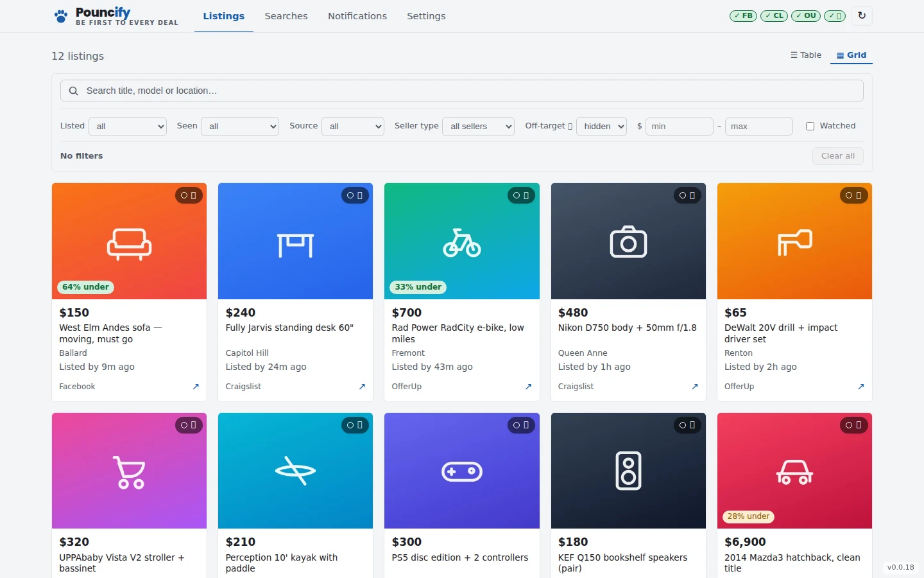Click the min price field

(680, 127)
